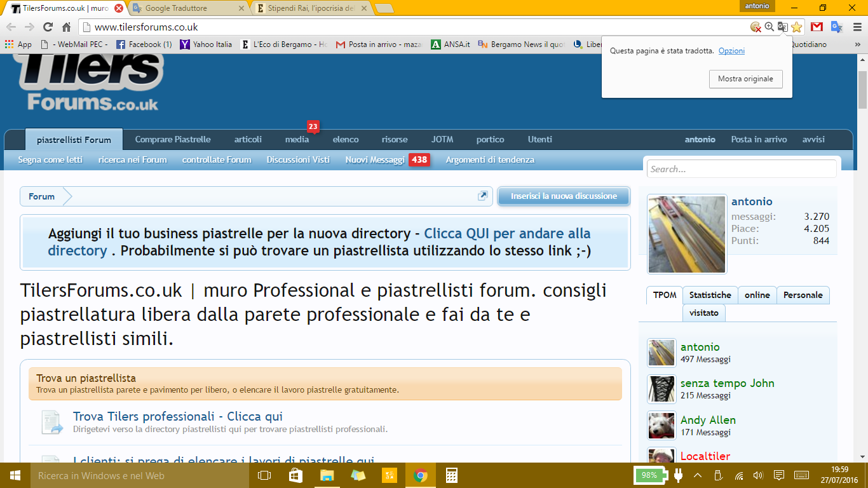Click the browser home icon
Viewport: 868px width, 488px height.
pyautogui.click(x=66, y=27)
